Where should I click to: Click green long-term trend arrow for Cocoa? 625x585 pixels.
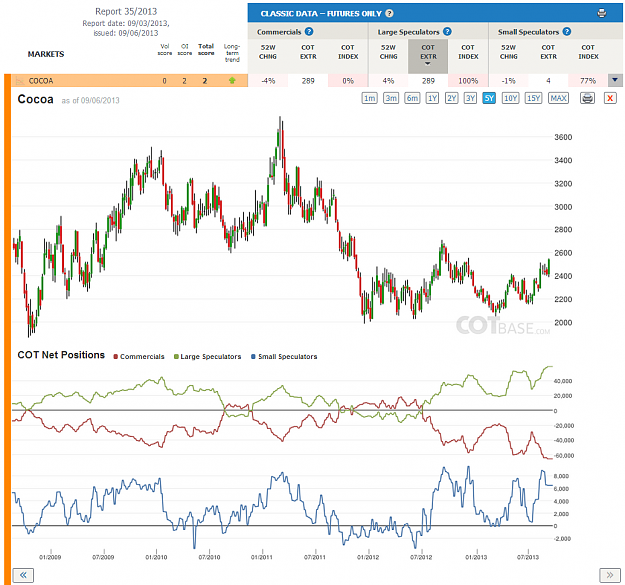coord(232,81)
